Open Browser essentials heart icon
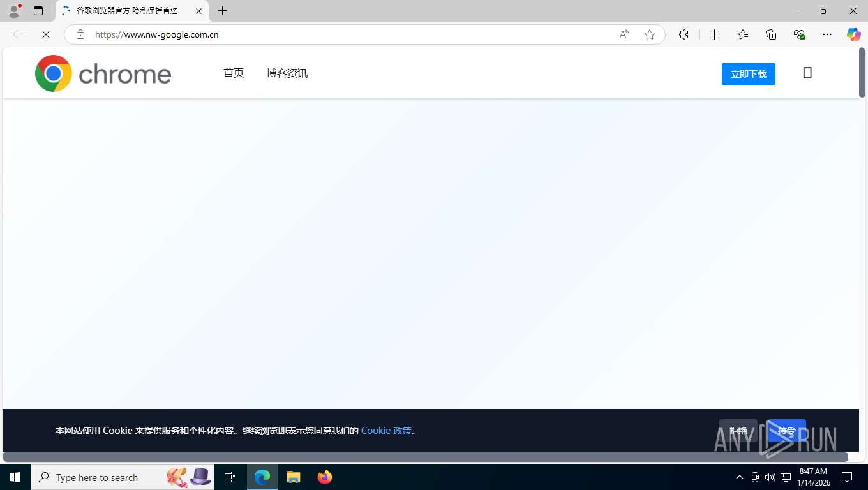The height and width of the screenshot is (490, 868). click(799, 34)
